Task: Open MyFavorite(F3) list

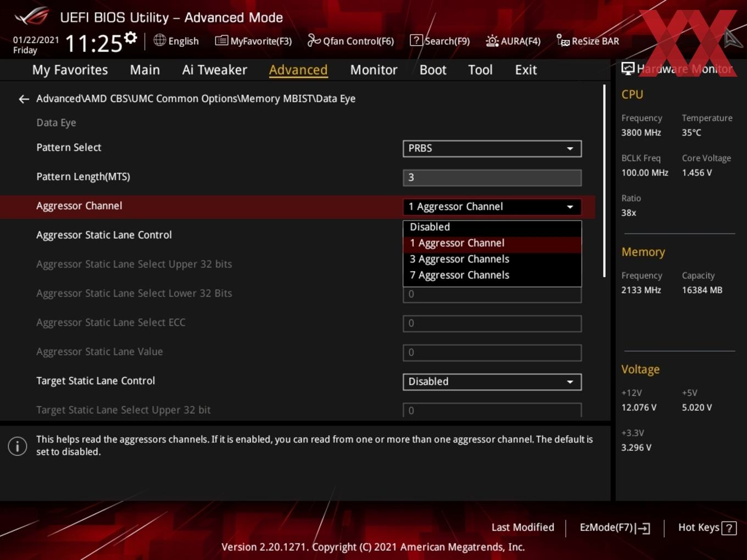Action: coord(253,41)
